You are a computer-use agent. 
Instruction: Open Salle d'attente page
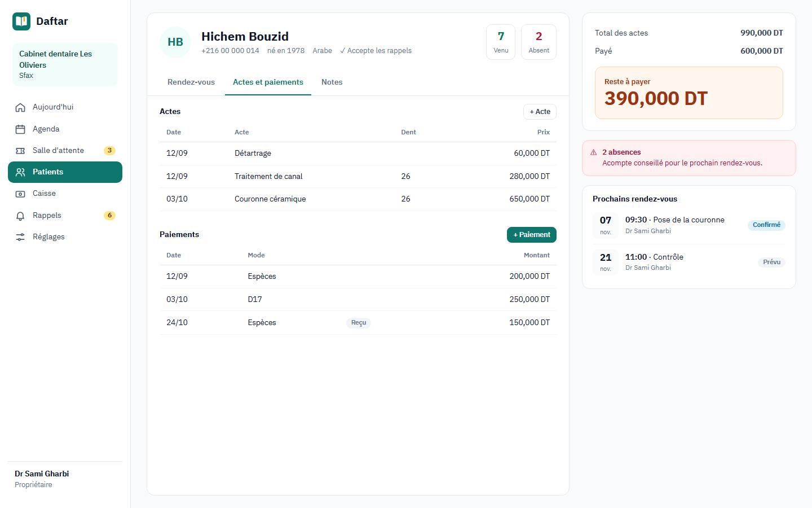tap(65, 151)
